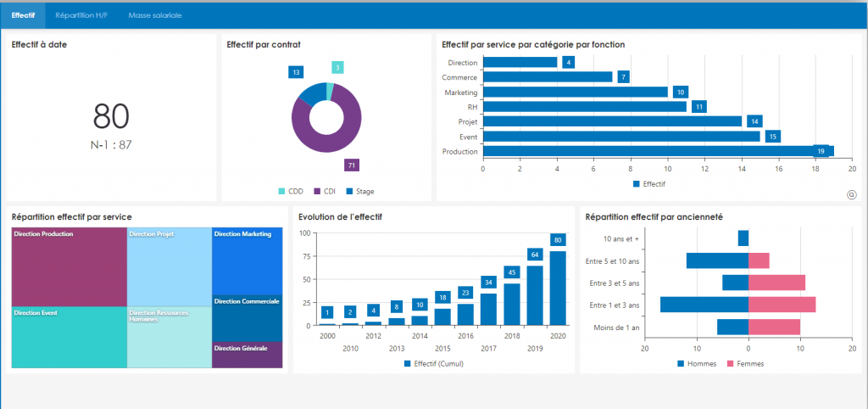This screenshot has width=868, height=409.
Task: Click the zoom icon below the bar chart
Action: [851, 194]
